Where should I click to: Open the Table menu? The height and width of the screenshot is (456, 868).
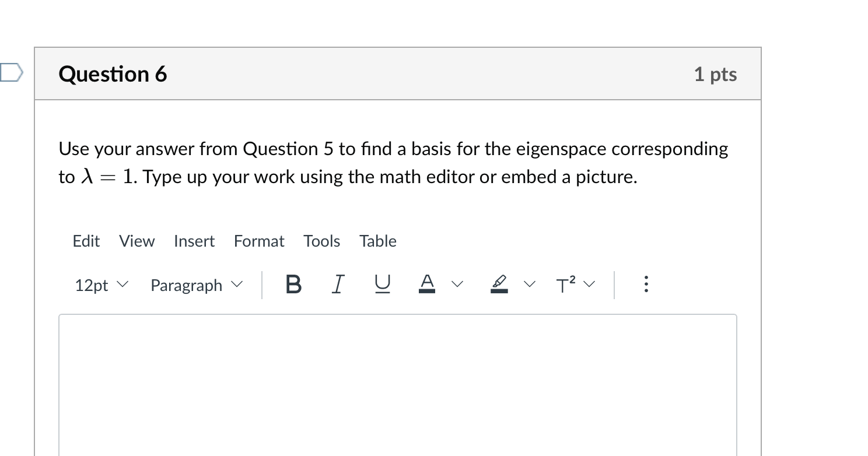point(377,241)
